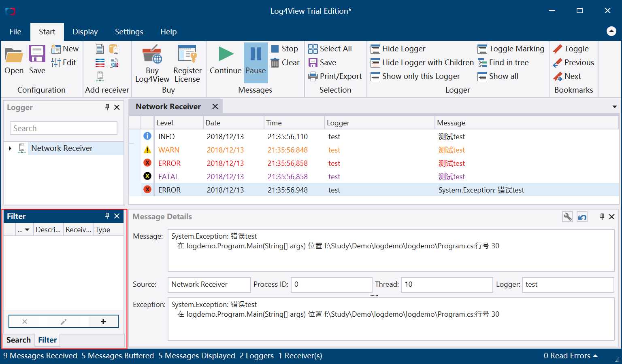Go to Previous bookmark
Image resolution: width=622 pixels, height=364 pixels.
pyautogui.click(x=573, y=63)
